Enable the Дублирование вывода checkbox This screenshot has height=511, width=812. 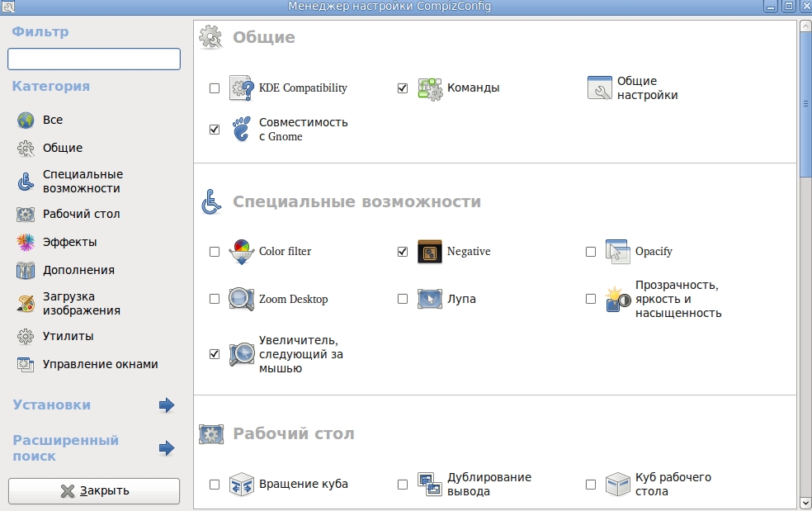[403, 485]
